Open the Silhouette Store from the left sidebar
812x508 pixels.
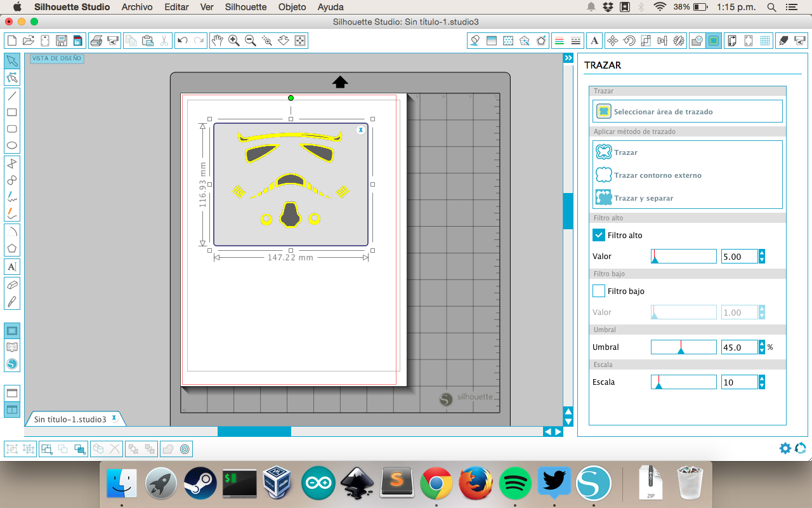[12, 364]
